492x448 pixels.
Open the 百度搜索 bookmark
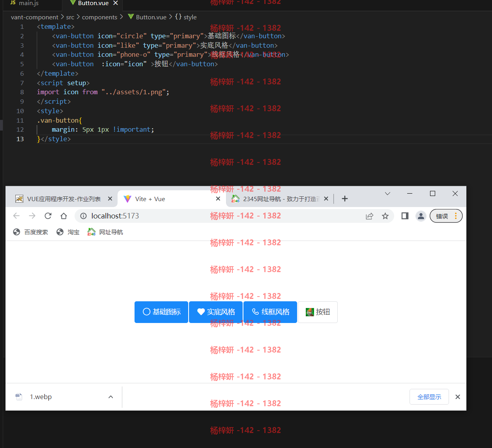(31, 232)
